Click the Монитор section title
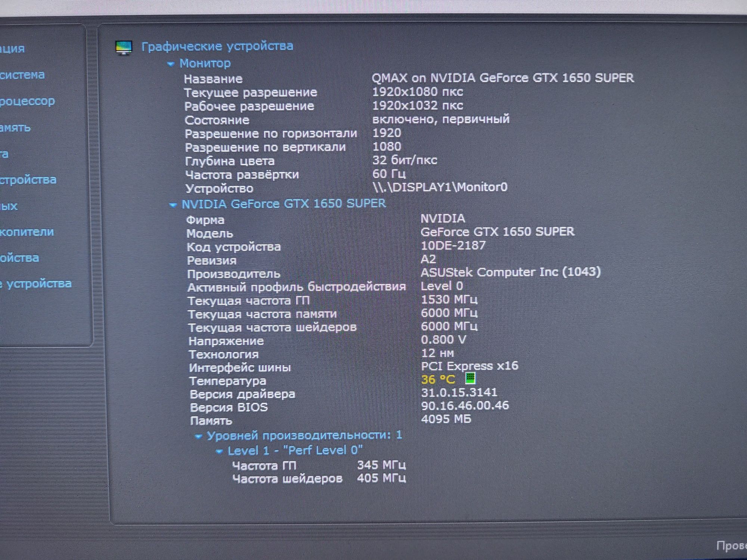The width and height of the screenshot is (747, 560). click(x=205, y=63)
